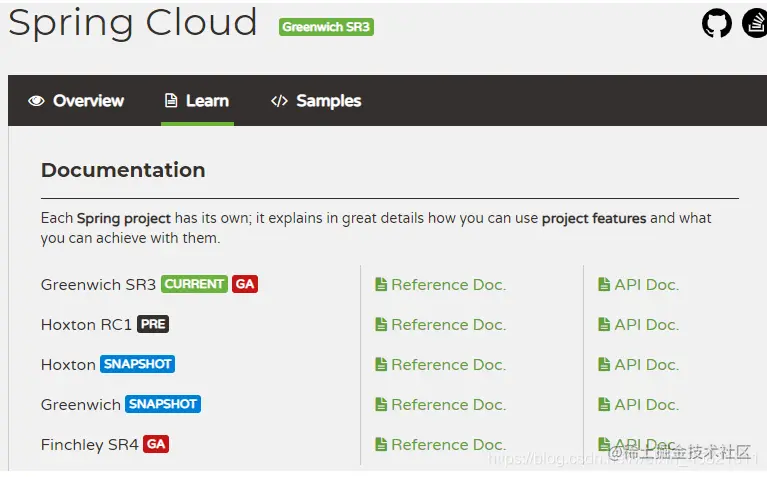The image size is (767, 477).
Task: Click the Greenwich SR3 badge beside the title
Action: coord(326,27)
